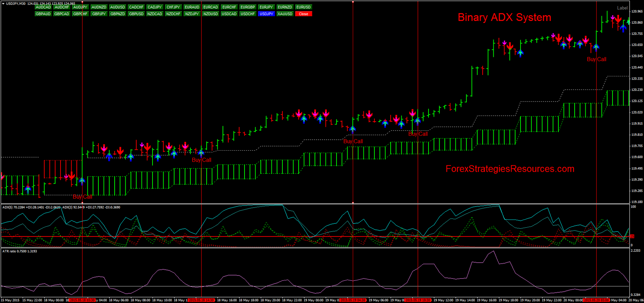This screenshot has height=303, width=644.
Task: Click the red Close button
Action: (304, 14)
